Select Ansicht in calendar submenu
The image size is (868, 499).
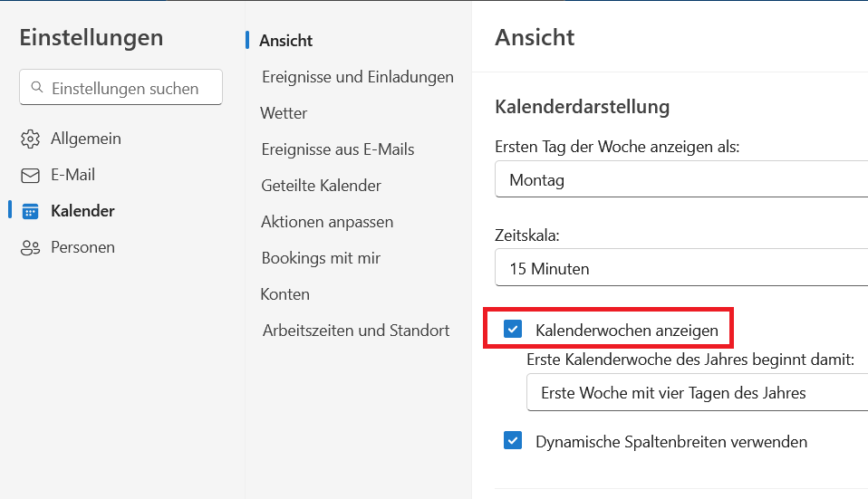(285, 41)
